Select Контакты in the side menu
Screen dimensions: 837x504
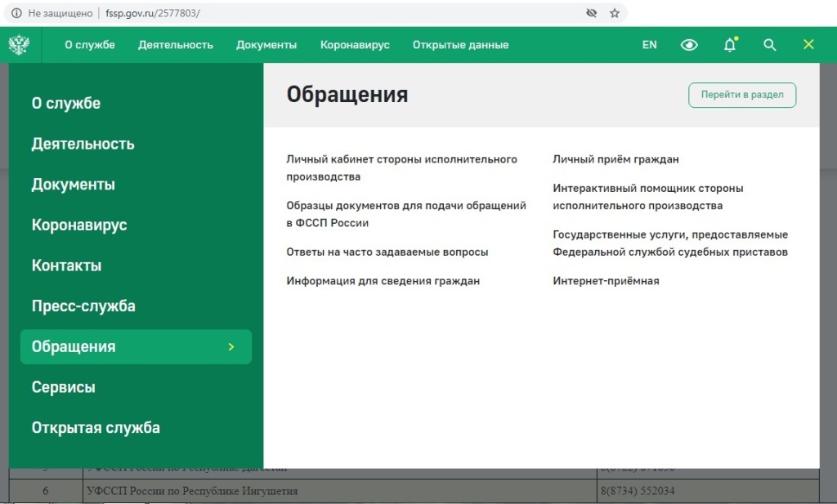pos(66,265)
